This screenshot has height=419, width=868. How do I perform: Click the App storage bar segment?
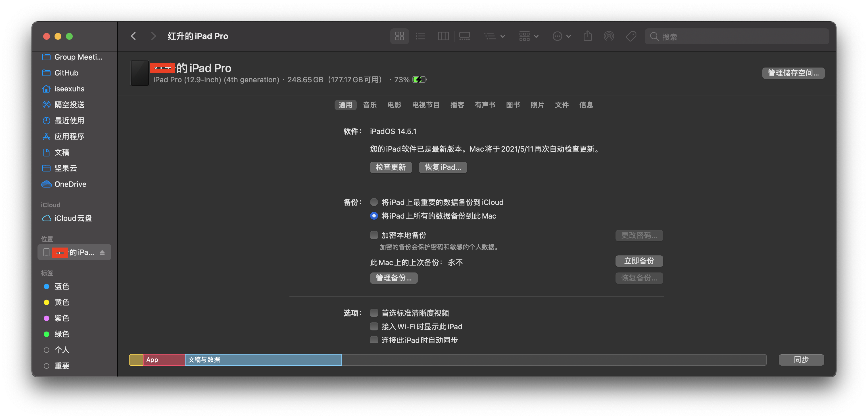[164, 360]
